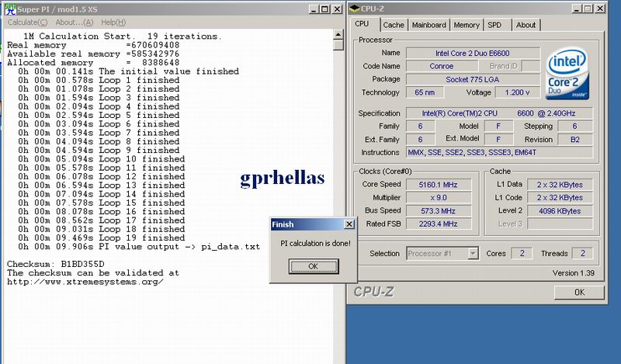This screenshot has height=364, width=621.
Task: Close the Super PI window
Action: click(x=337, y=9)
